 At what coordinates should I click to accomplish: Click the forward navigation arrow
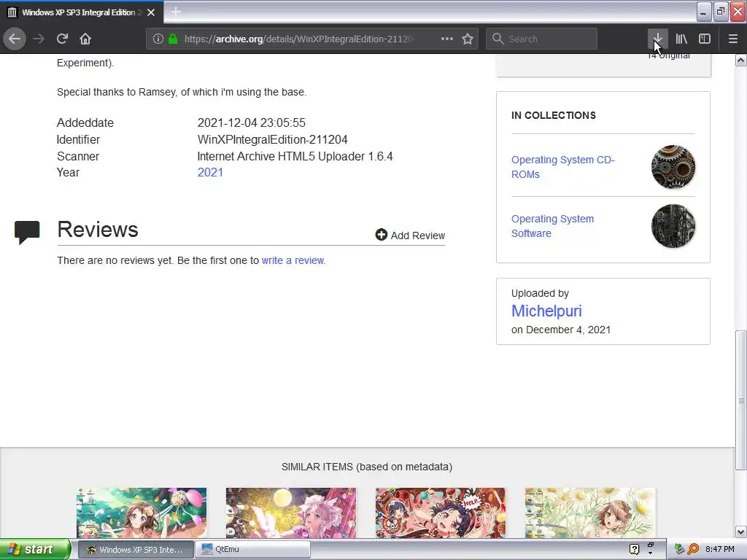point(39,39)
